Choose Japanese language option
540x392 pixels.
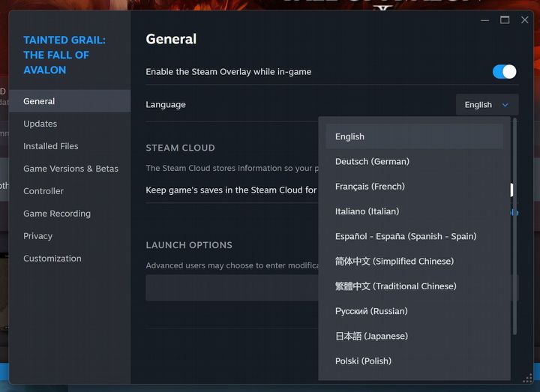(371, 337)
